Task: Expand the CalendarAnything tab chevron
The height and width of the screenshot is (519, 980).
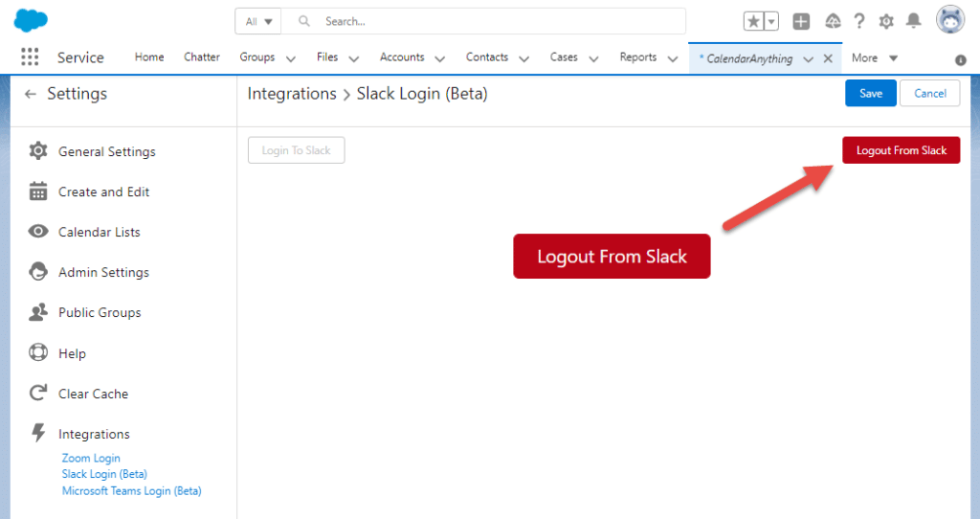Action: coord(808,58)
